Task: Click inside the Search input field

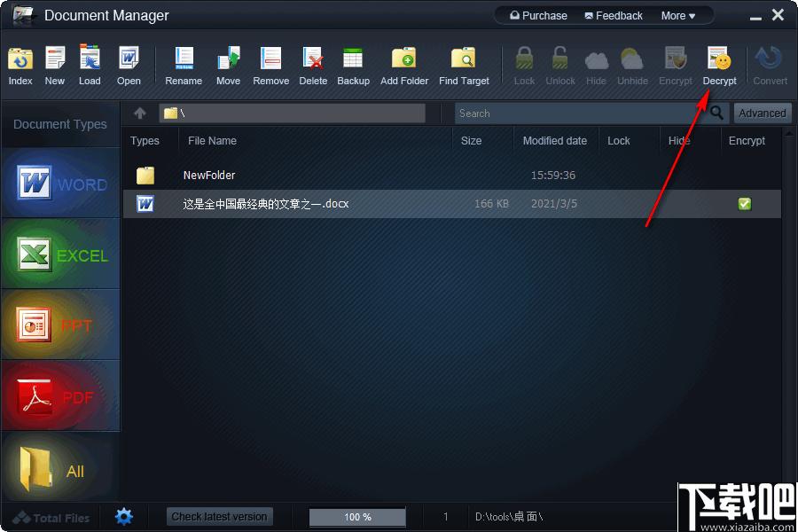Action: 581,113
